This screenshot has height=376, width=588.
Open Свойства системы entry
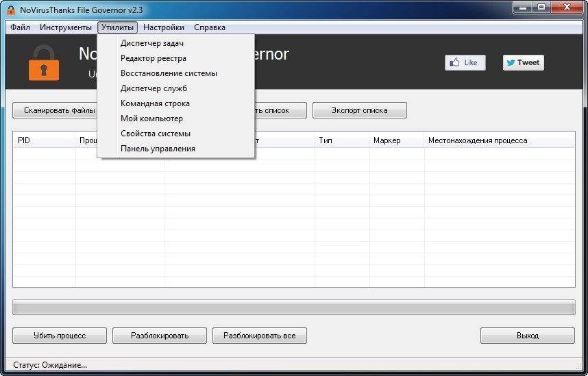click(175, 134)
